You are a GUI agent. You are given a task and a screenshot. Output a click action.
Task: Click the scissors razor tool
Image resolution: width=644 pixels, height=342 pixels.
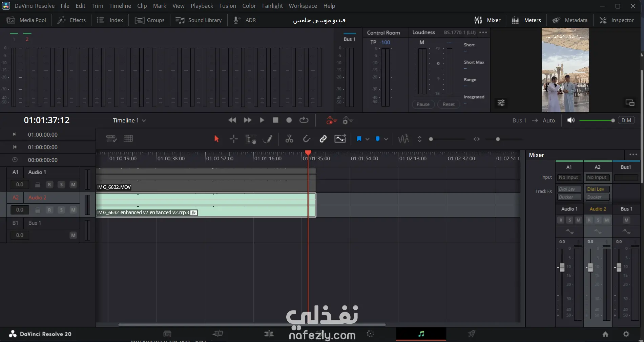[289, 139]
